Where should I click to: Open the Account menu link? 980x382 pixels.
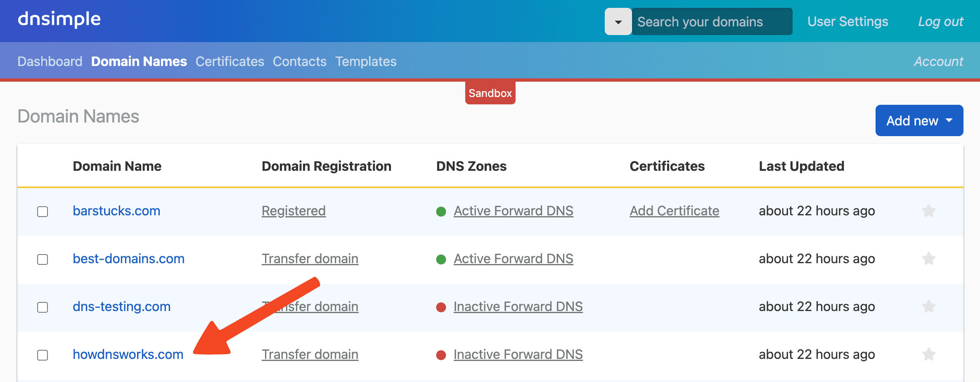[938, 61]
